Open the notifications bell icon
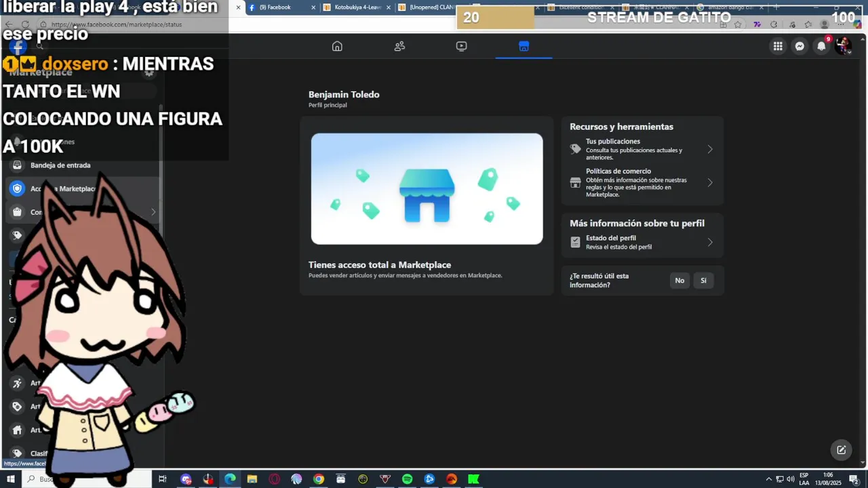This screenshot has width=868, height=488. 821,46
